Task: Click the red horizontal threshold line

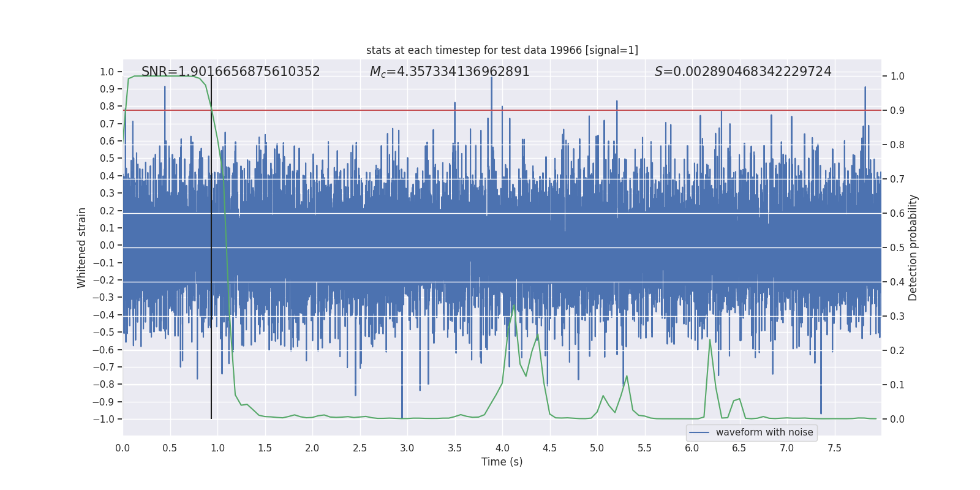Action: pyautogui.click(x=502, y=110)
